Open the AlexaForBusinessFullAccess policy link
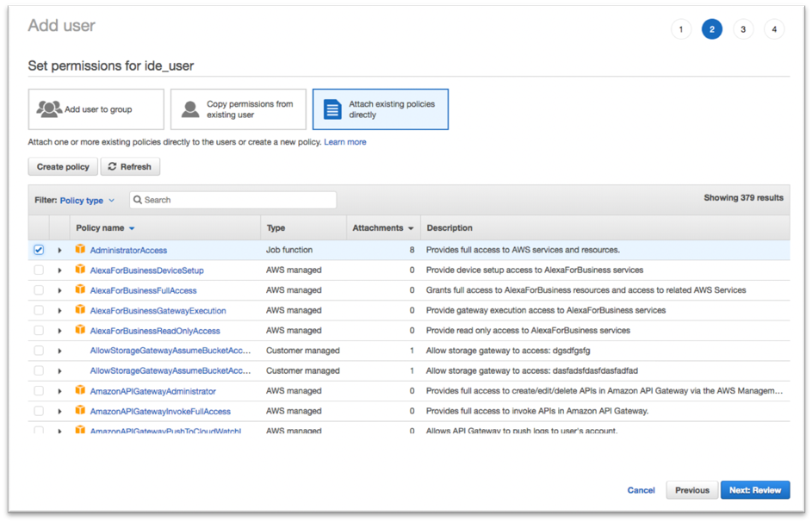812x522 pixels. click(x=144, y=290)
